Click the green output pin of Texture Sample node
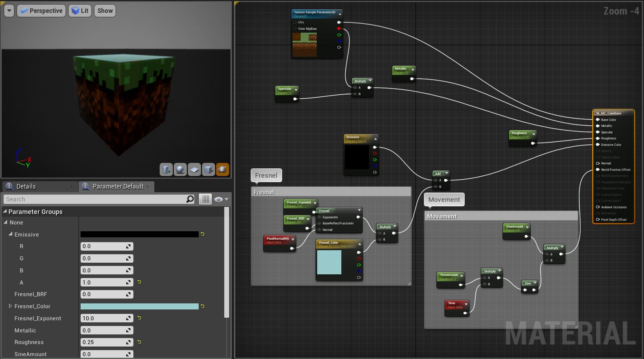This screenshot has height=359, width=644. [x=339, y=35]
